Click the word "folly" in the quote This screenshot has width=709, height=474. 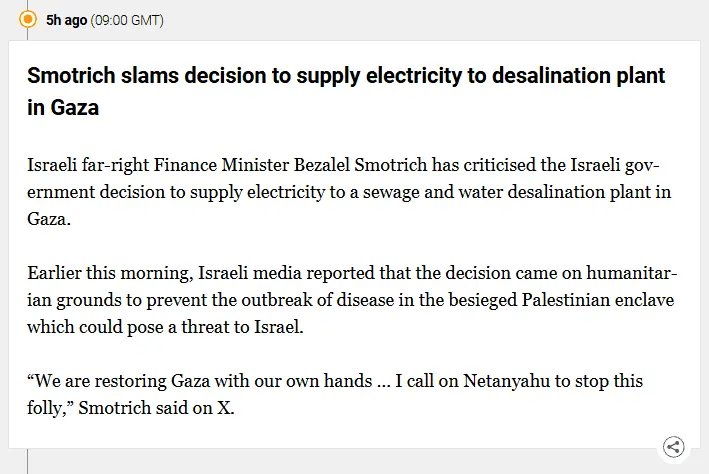(x=47, y=408)
